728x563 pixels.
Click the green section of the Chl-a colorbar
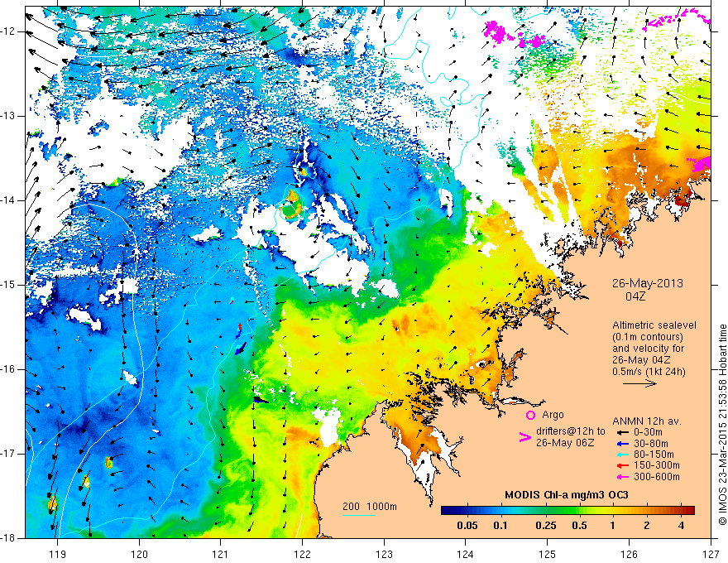[562, 510]
